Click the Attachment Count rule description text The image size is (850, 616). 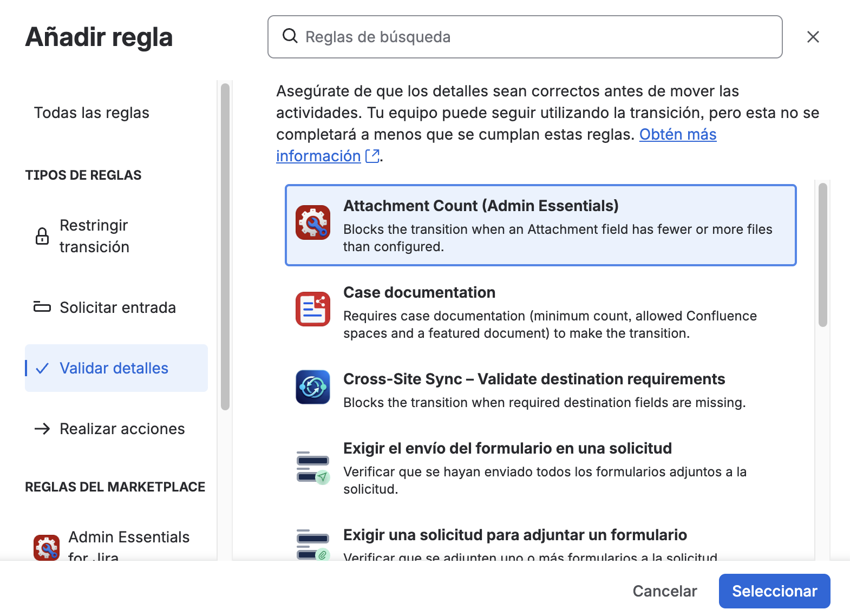tap(558, 238)
